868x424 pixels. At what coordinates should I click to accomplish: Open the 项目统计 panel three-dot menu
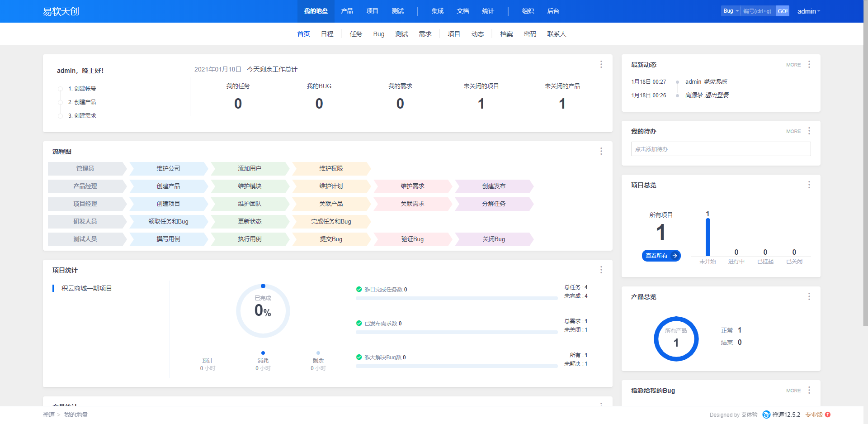[x=601, y=270]
